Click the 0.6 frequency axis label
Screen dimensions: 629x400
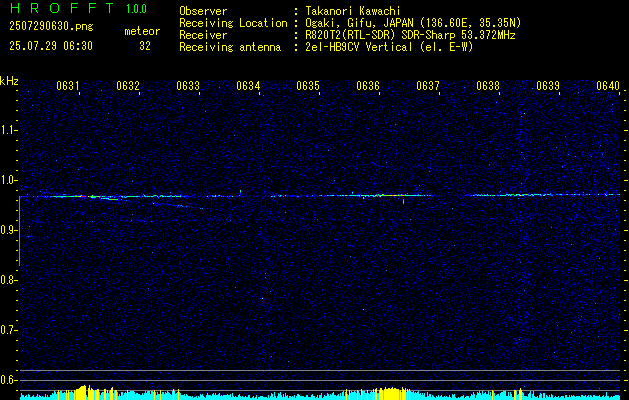(x=8, y=380)
